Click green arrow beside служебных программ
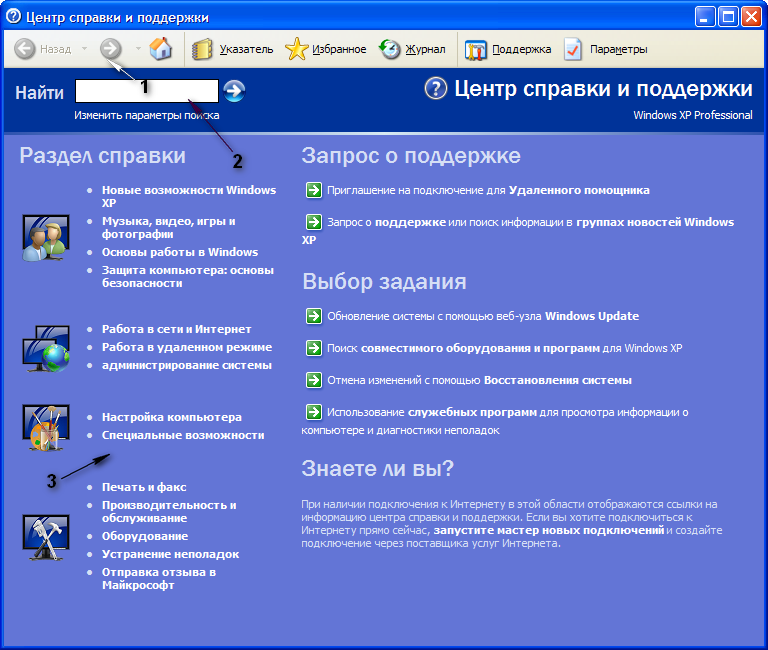 (x=314, y=412)
